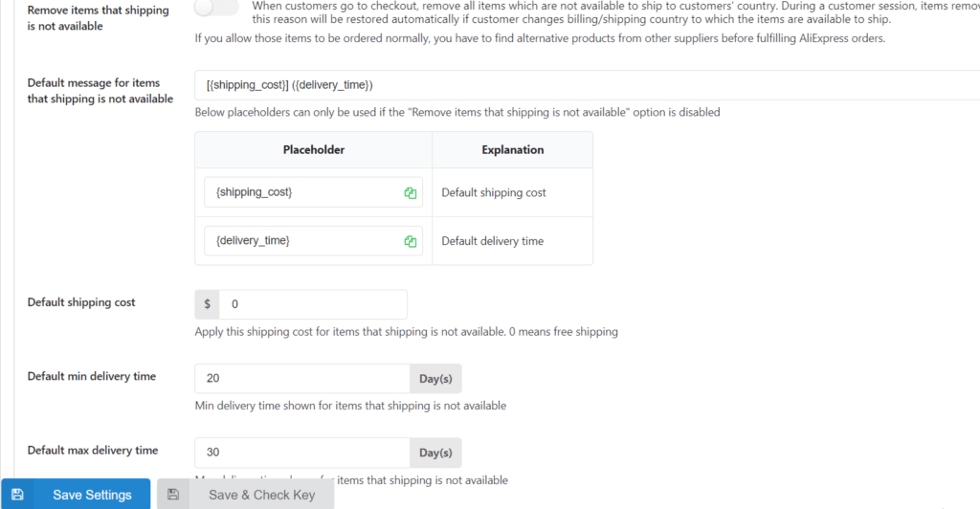Focus the default message text field
Viewport: 980px width, 509px height.
coord(587,85)
